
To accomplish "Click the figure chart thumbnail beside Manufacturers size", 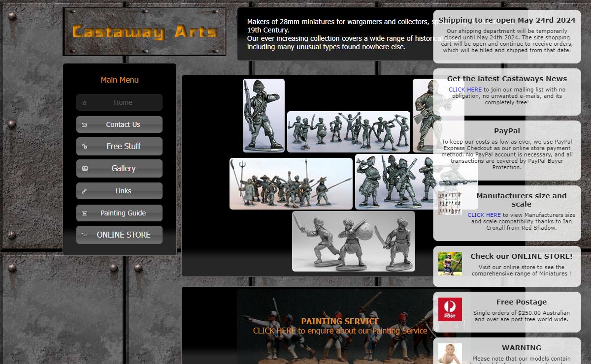I will (450, 203).
